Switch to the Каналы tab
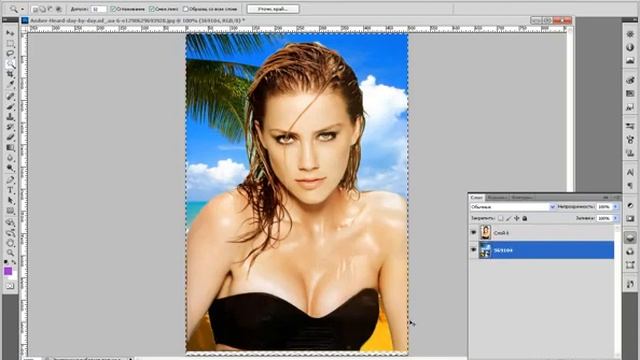The height and width of the screenshot is (360, 640). coord(496,198)
